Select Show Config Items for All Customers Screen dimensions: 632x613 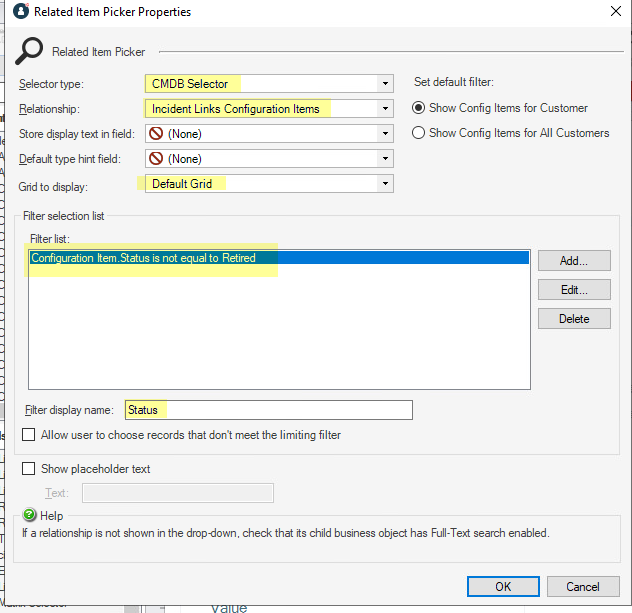click(420, 133)
